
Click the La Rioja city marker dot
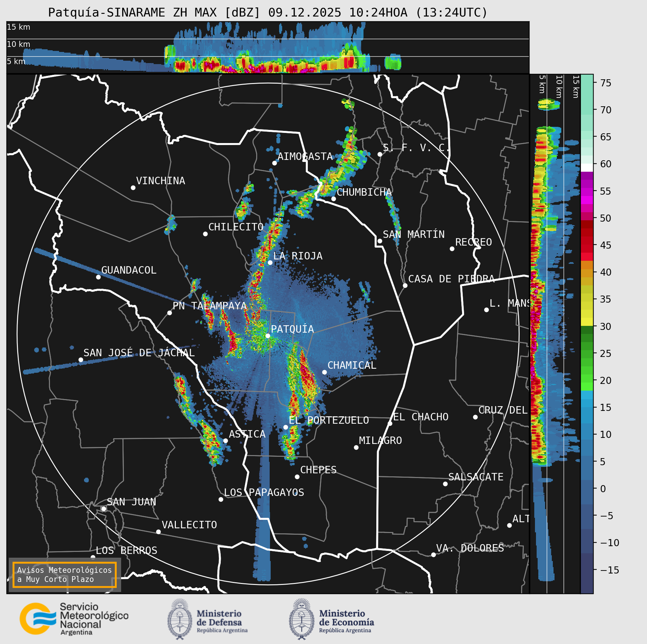coord(270,262)
